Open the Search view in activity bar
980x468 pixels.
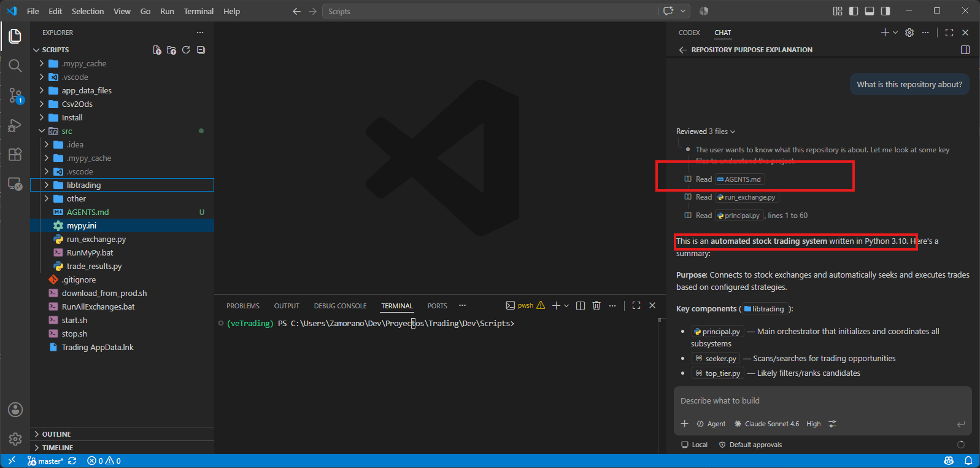15,66
